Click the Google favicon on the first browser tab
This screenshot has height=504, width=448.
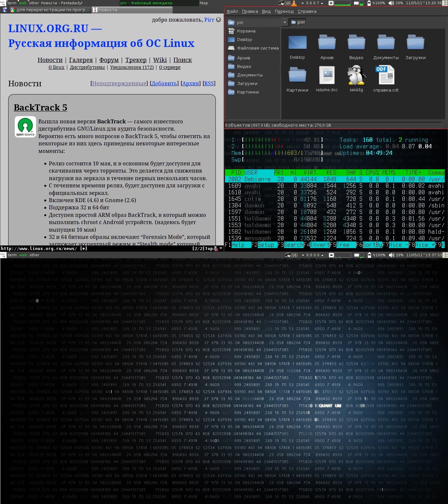pos(13,10)
